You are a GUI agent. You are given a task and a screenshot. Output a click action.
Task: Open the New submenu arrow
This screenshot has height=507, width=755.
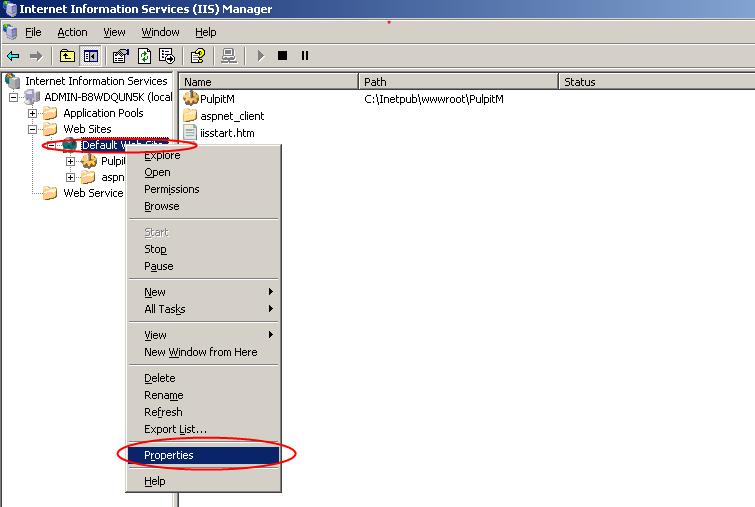point(271,292)
